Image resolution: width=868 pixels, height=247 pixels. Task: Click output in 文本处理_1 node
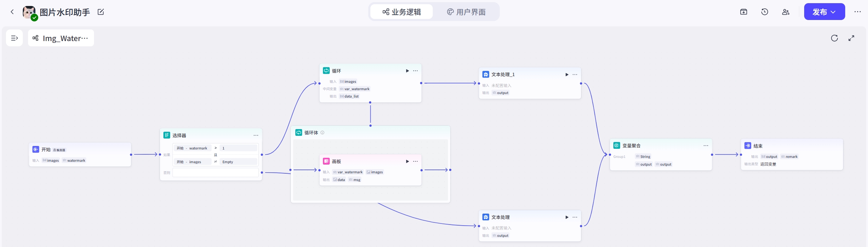[500, 93]
